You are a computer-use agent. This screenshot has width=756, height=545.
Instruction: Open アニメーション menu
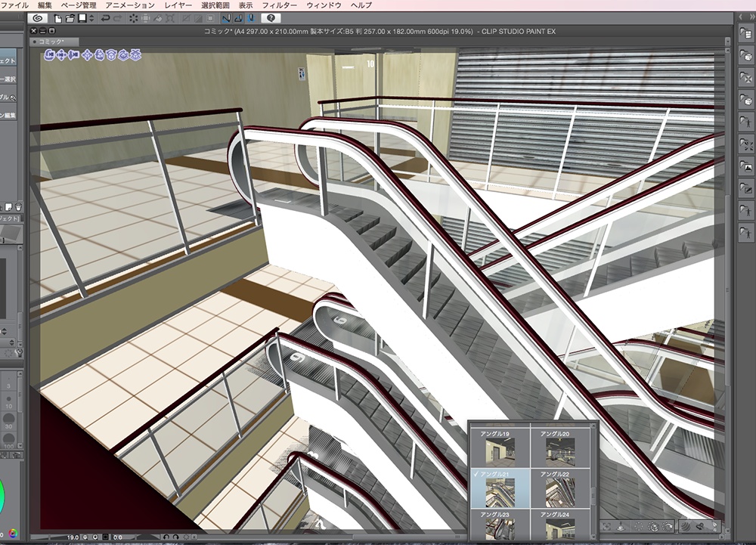[130, 5]
